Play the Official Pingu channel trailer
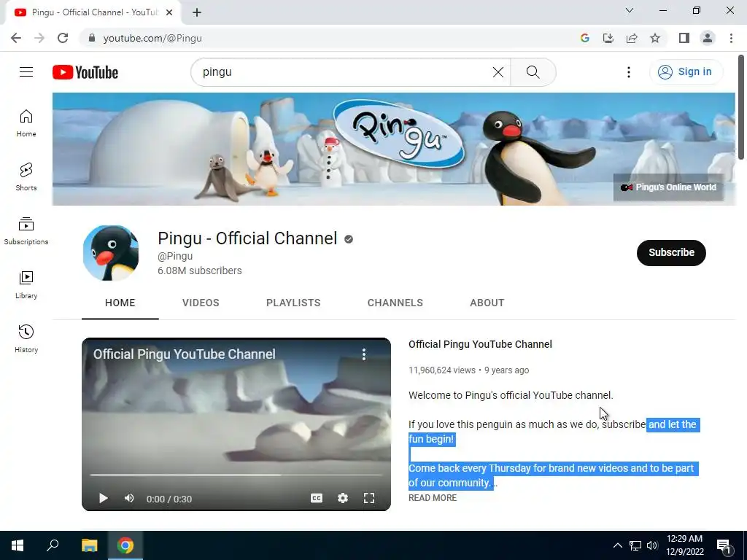 103,498
